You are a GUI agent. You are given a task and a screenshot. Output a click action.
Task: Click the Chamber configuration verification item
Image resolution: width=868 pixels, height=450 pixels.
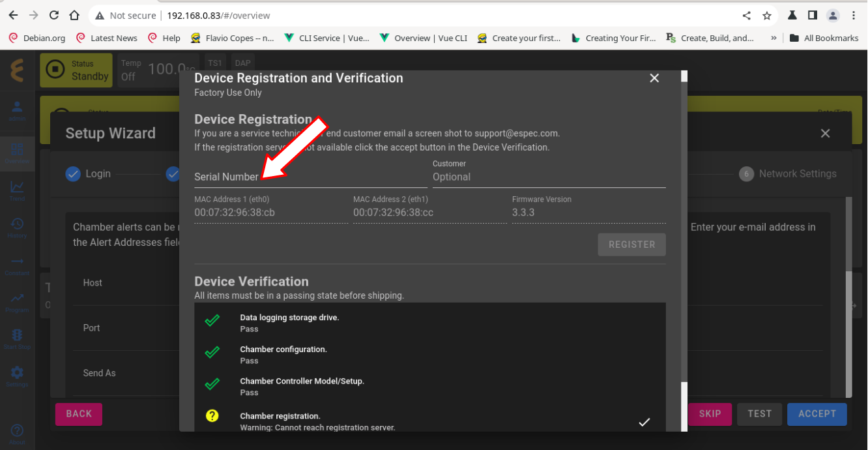430,354
